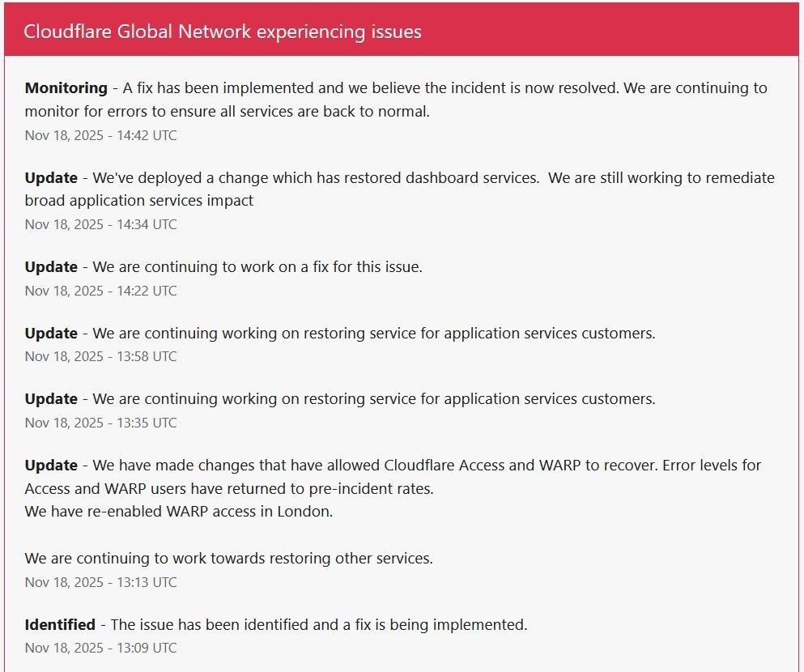Click the WARP recovery update text
The image size is (804, 672).
point(393,466)
